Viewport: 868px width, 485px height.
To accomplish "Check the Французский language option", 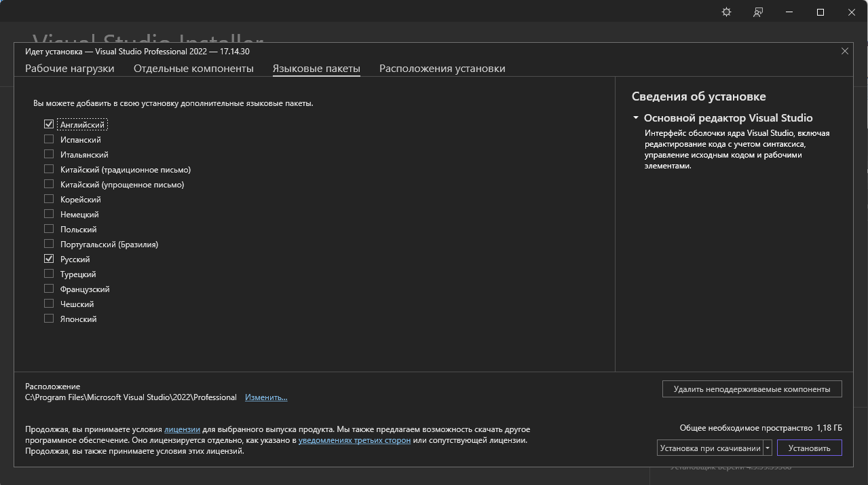I will click(x=49, y=289).
